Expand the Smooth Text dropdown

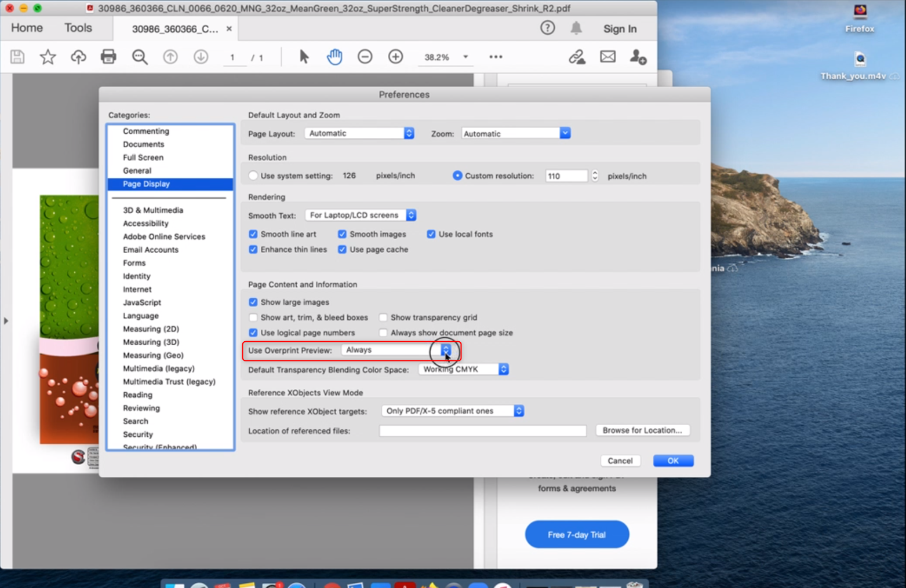(410, 215)
